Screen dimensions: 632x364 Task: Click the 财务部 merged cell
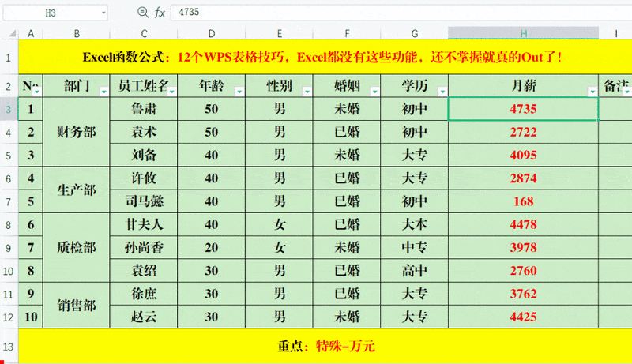76,132
